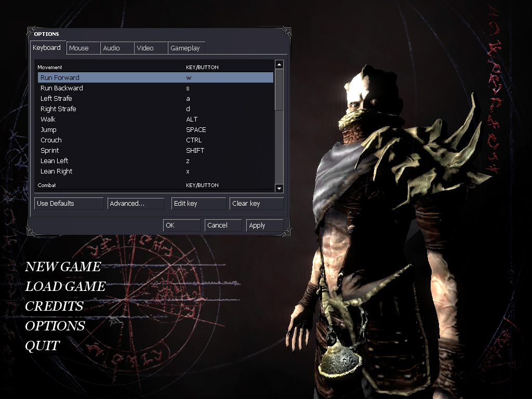Select the Crouch binding row

155,140
